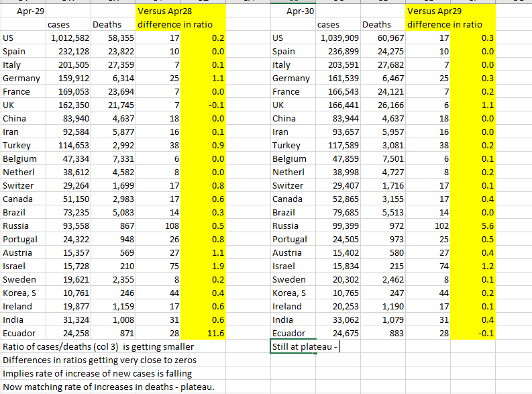
Task: Click Korea, S cases 10,765
Action: tap(338, 293)
